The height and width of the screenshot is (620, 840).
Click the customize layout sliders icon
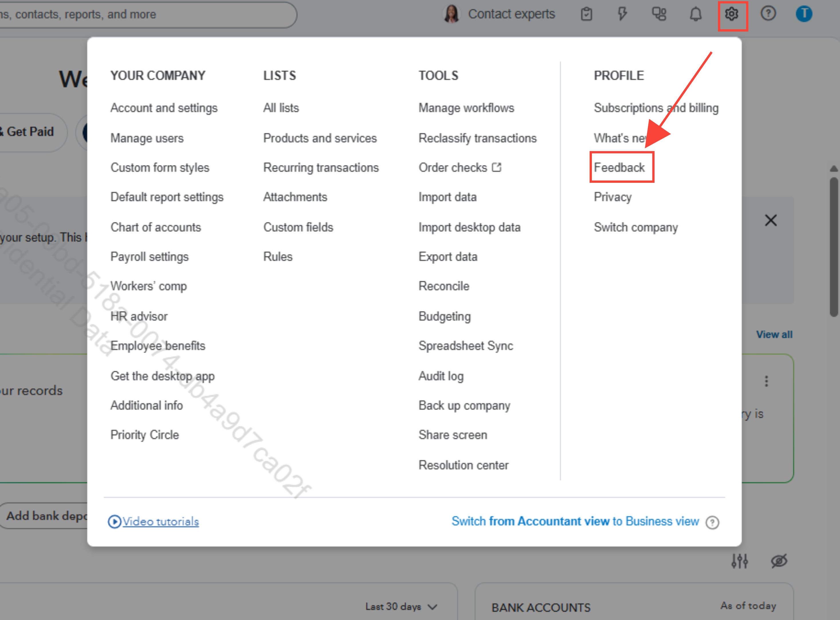pyautogui.click(x=739, y=561)
